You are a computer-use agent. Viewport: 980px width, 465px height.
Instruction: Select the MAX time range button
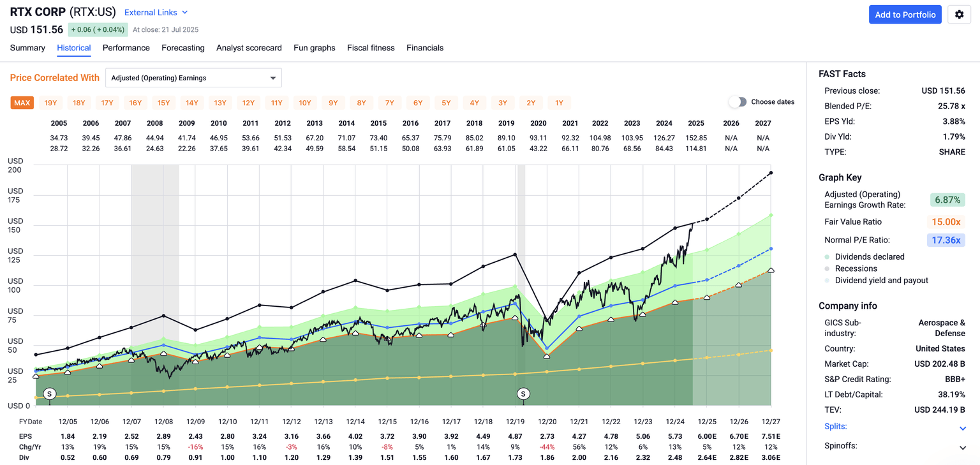[22, 103]
